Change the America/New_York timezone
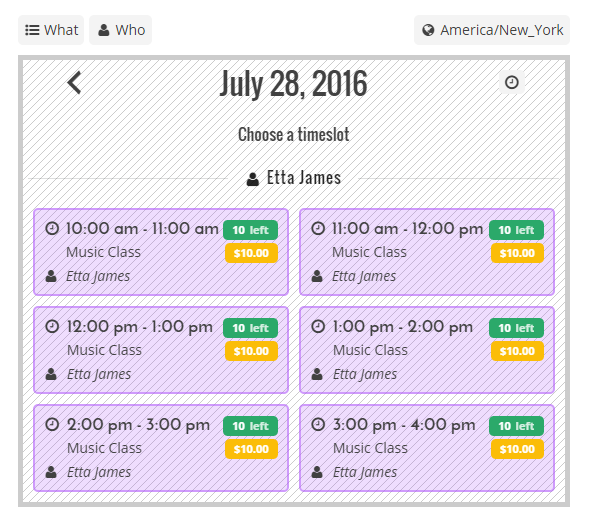 [x=492, y=30]
